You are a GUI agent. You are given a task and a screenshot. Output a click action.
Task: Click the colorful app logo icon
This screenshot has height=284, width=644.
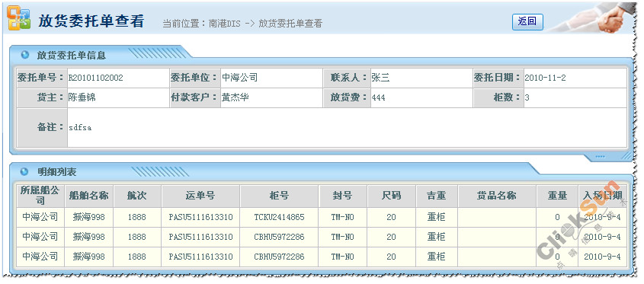pyautogui.click(x=19, y=18)
